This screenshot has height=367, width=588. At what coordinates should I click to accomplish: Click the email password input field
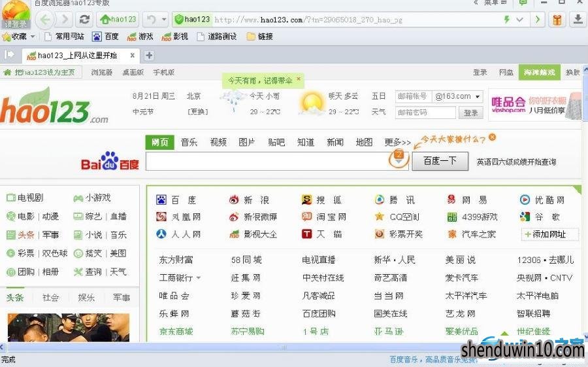(x=425, y=113)
